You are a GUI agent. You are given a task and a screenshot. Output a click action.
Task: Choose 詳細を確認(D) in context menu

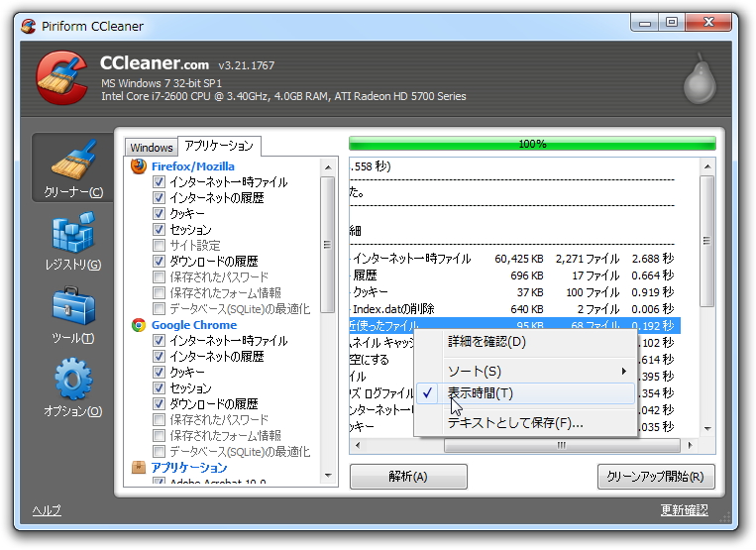525,342
